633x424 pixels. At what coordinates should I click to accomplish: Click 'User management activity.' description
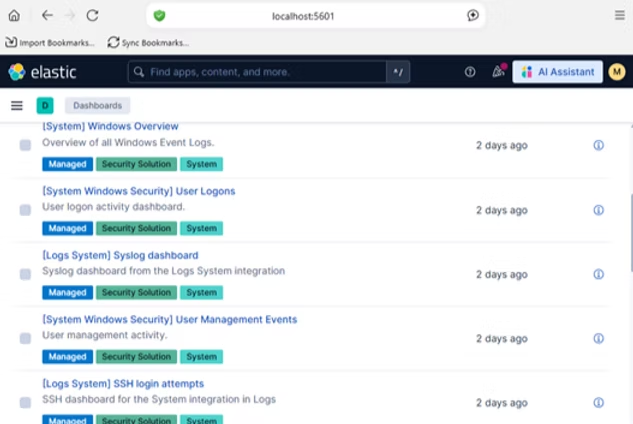(105, 335)
